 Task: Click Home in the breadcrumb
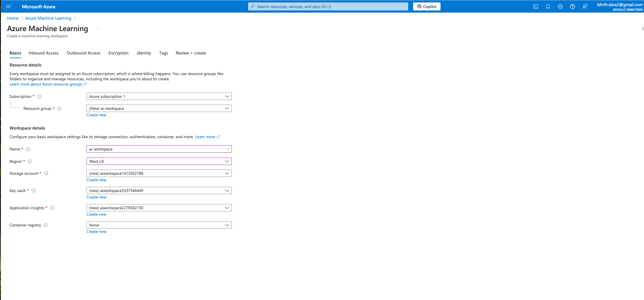coord(13,18)
